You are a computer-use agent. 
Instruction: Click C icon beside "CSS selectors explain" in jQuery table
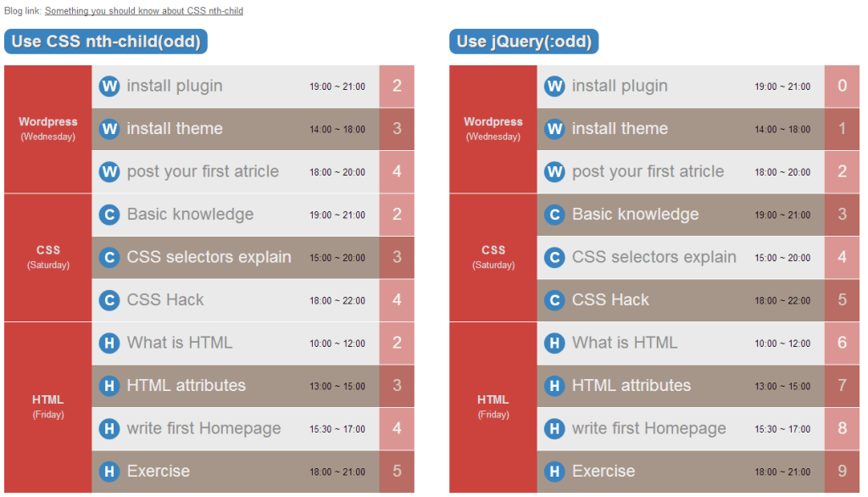tap(554, 257)
